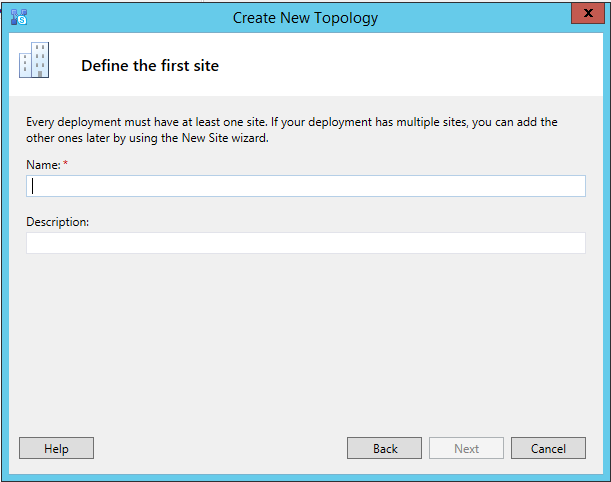Click the site buildings icon in header
611x482 pixels.
point(33,61)
